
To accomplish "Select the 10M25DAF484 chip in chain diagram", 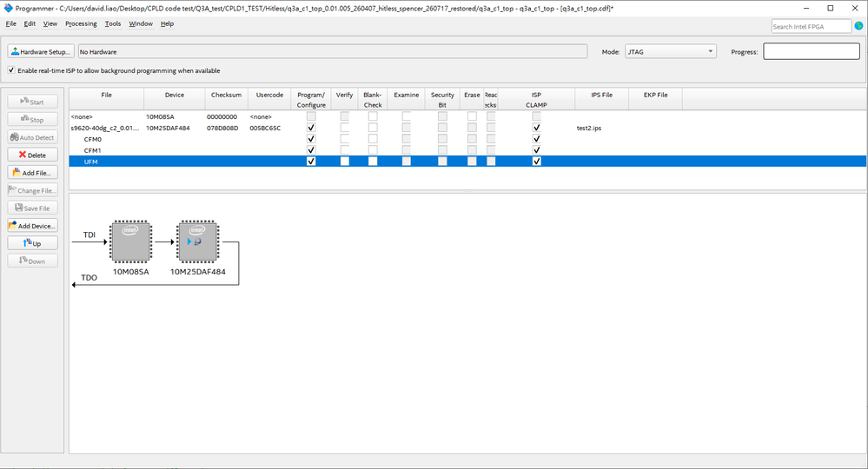I will (x=197, y=241).
